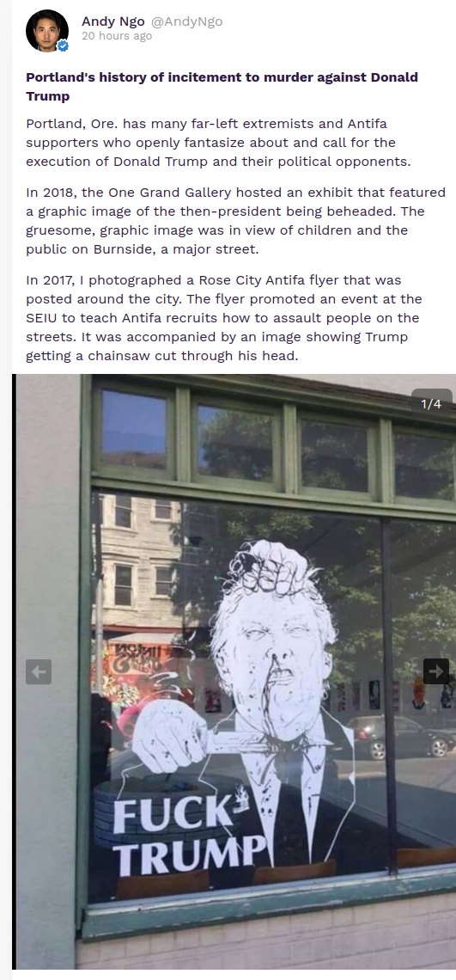Open the gallery window photo
The width and height of the screenshot is (456, 980).
tap(234, 671)
